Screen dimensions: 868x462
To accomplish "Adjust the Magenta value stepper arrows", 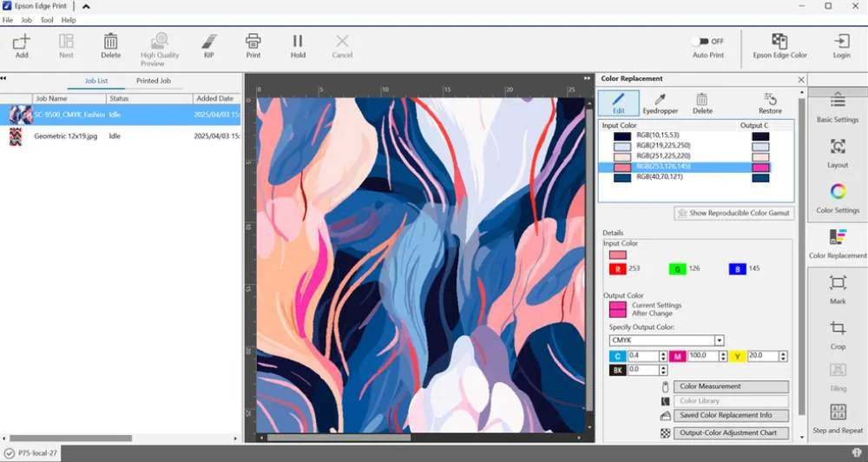I will click(722, 356).
